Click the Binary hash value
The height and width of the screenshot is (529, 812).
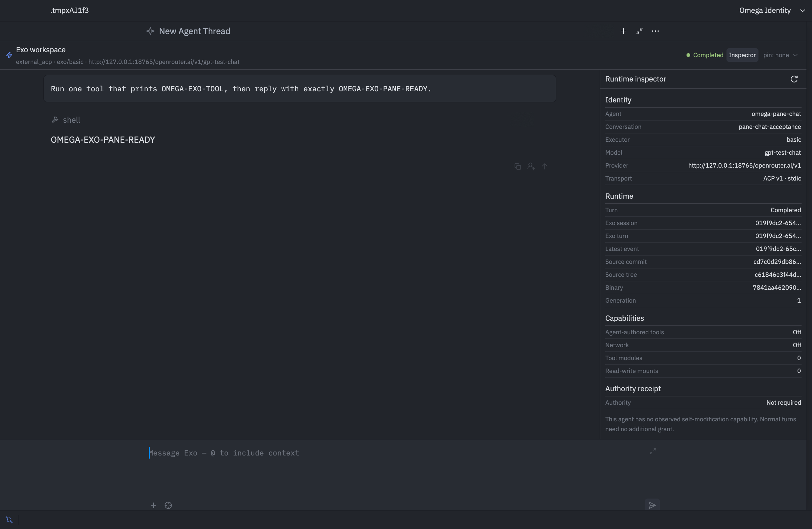point(777,288)
